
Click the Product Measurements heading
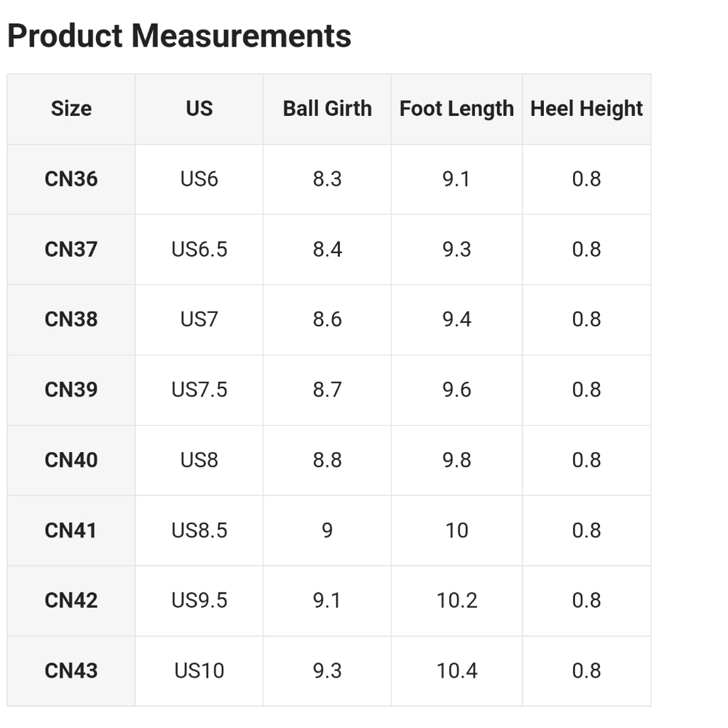[x=179, y=36]
